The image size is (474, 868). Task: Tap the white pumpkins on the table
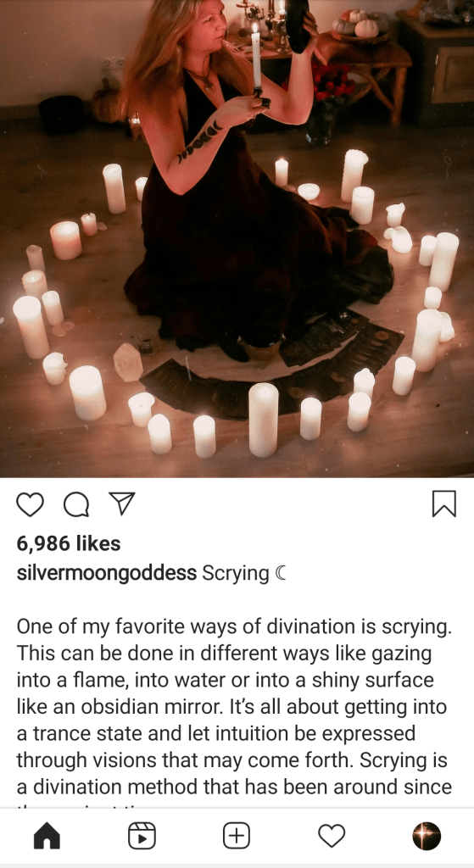pyautogui.click(x=359, y=25)
